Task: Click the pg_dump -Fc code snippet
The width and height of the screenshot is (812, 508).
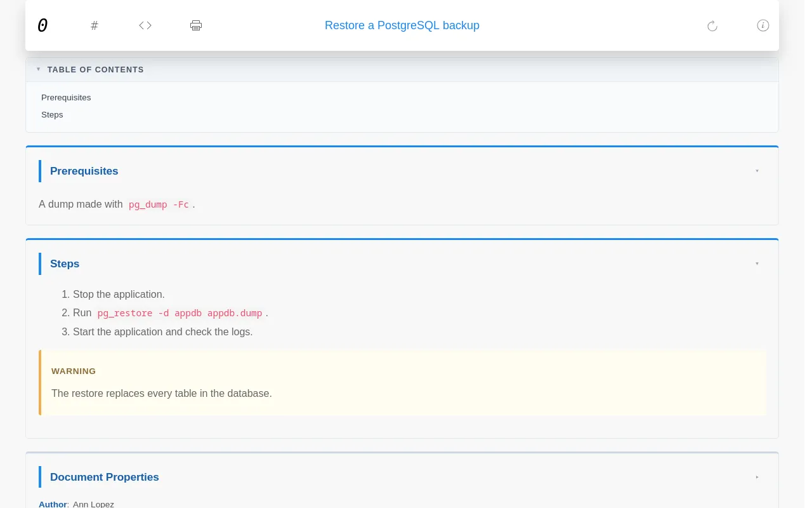Action: click(x=159, y=204)
